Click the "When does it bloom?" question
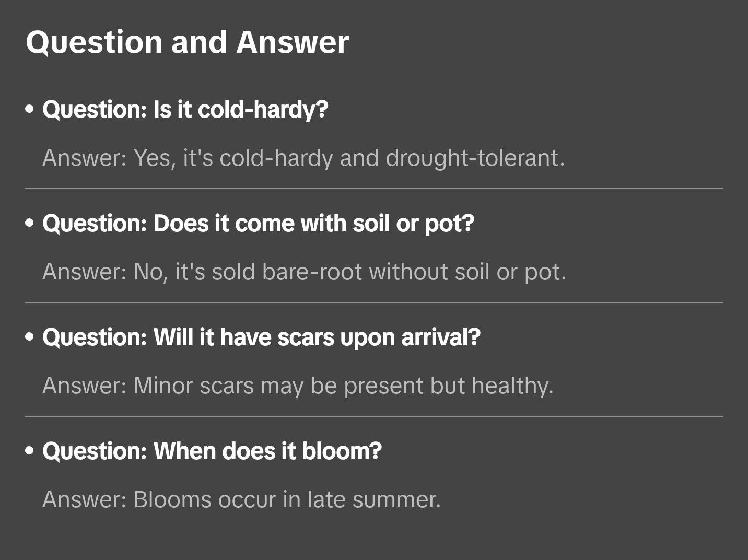This screenshot has height=560, width=748. tap(212, 451)
